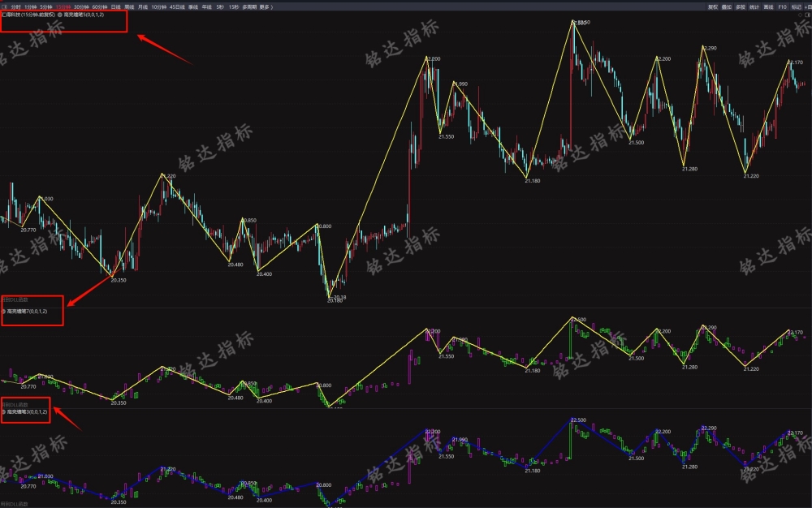This screenshot has width=812, height=508.
Task: Click the 汇得科技(15分钟,前复权) chart title
Action: (x=28, y=15)
